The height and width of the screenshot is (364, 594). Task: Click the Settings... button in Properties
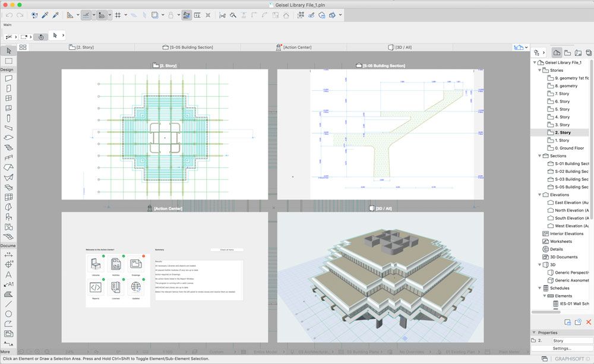561,349
